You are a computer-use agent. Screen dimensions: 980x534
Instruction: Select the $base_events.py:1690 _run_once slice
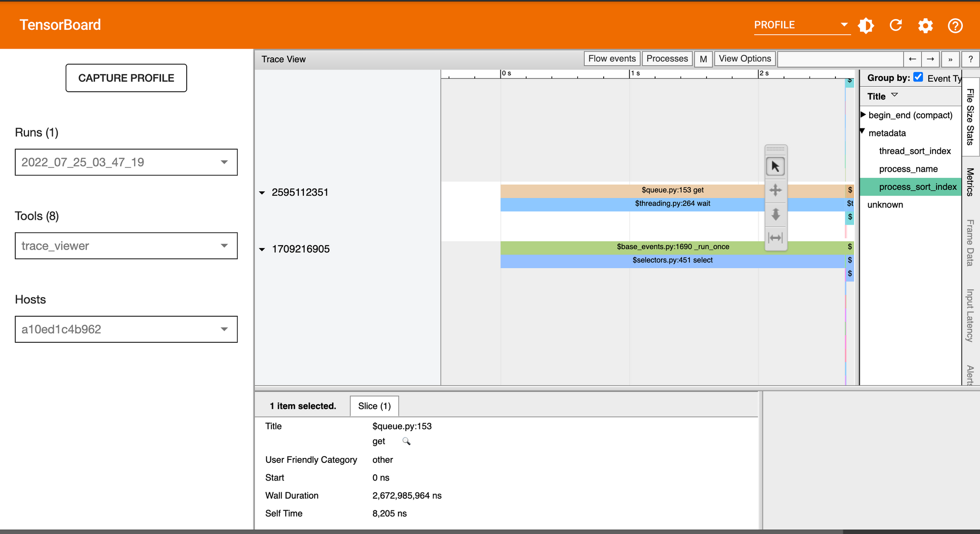pos(673,247)
